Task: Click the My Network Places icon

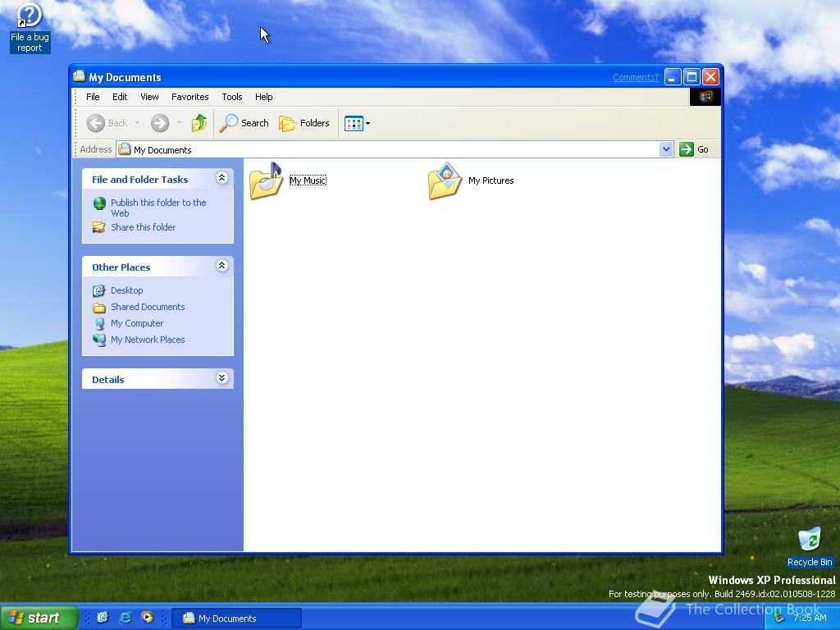Action: pos(99,340)
